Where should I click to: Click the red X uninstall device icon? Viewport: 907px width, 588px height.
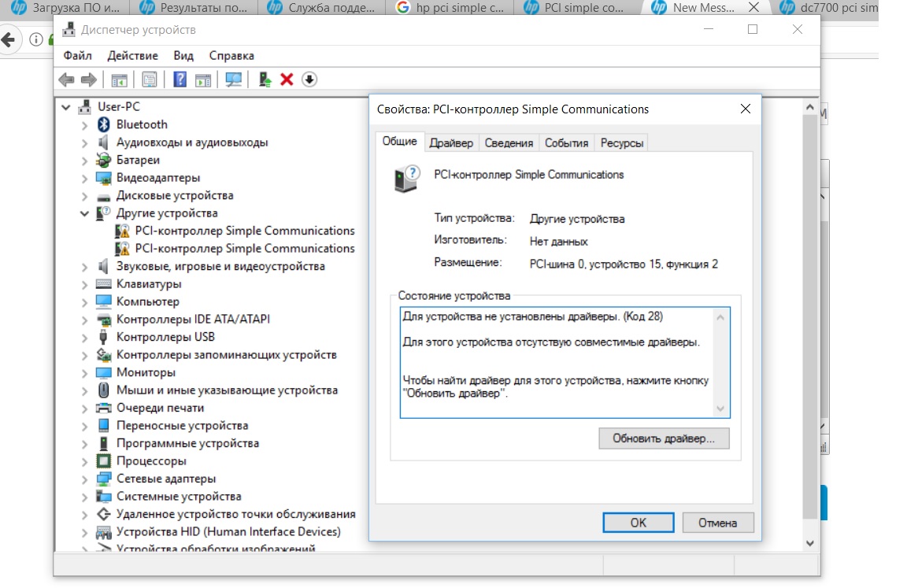tap(287, 80)
